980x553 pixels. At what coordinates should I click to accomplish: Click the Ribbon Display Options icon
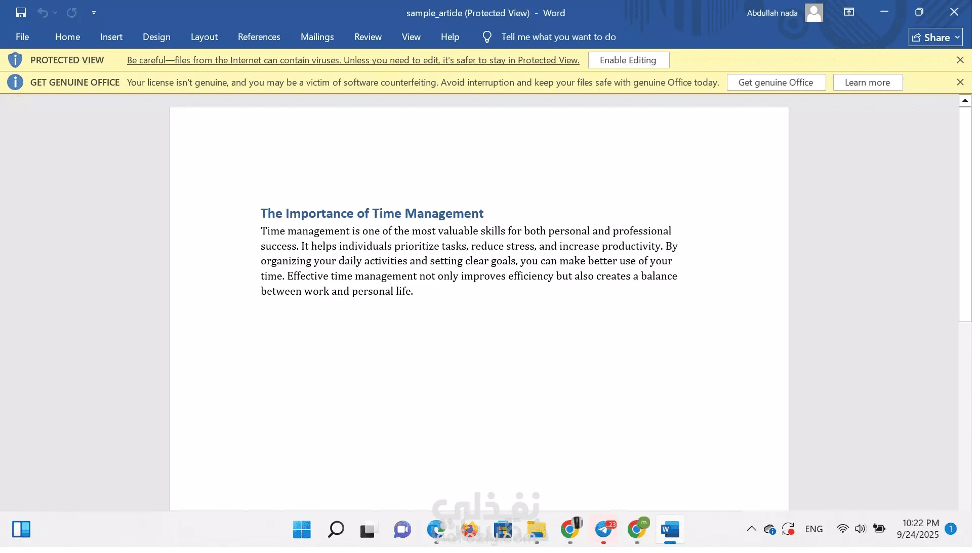pyautogui.click(x=849, y=12)
